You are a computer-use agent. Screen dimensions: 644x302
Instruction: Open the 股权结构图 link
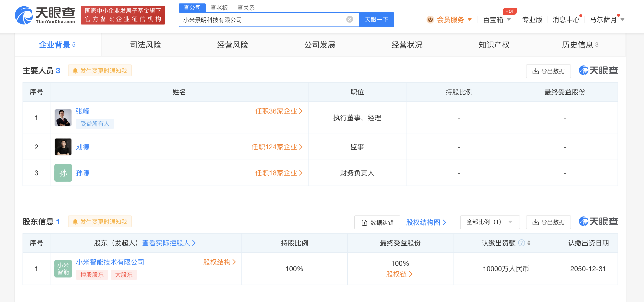pos(426,222)
